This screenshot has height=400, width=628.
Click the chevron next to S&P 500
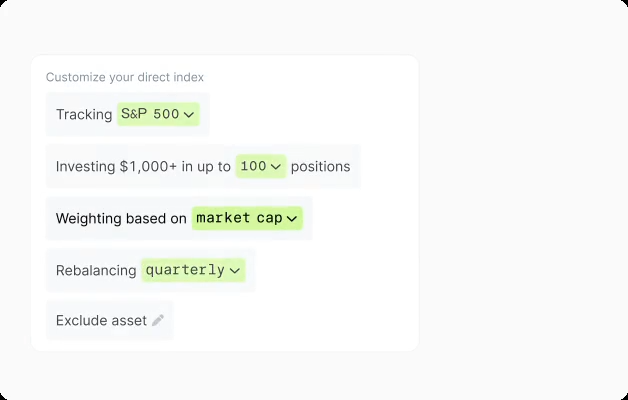[189, 115]
